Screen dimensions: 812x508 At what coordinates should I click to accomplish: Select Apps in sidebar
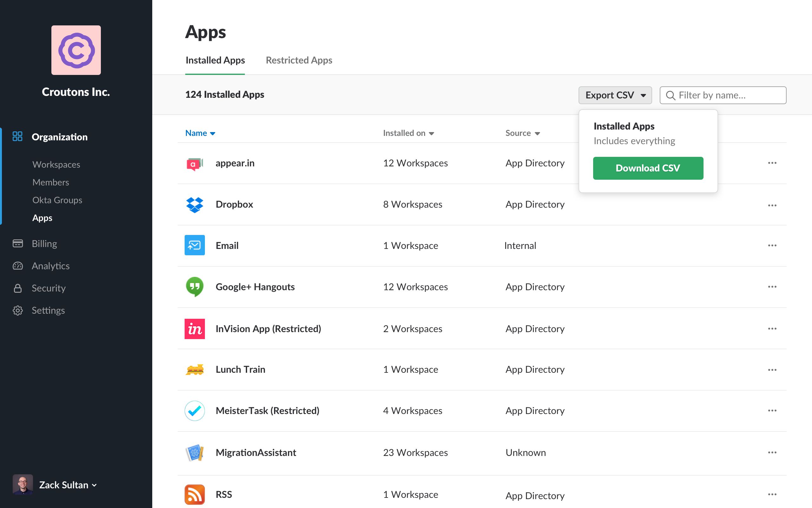[x=42, y=218]
